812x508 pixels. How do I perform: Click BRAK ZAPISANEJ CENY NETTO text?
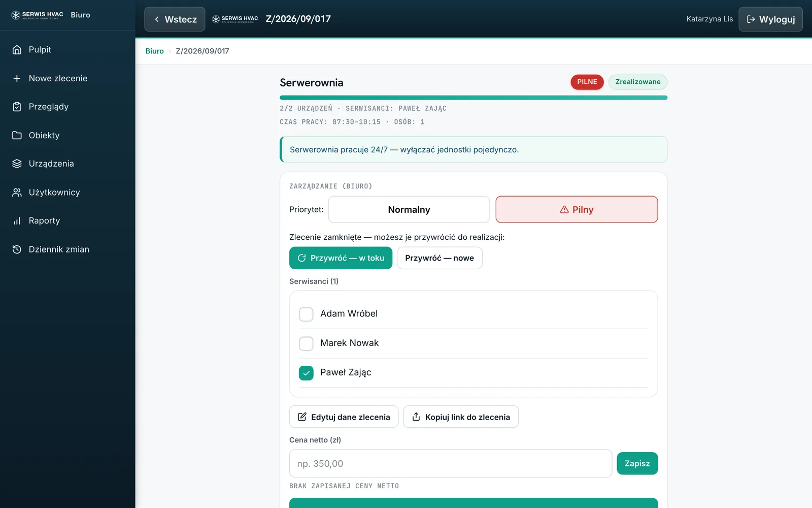344,486
